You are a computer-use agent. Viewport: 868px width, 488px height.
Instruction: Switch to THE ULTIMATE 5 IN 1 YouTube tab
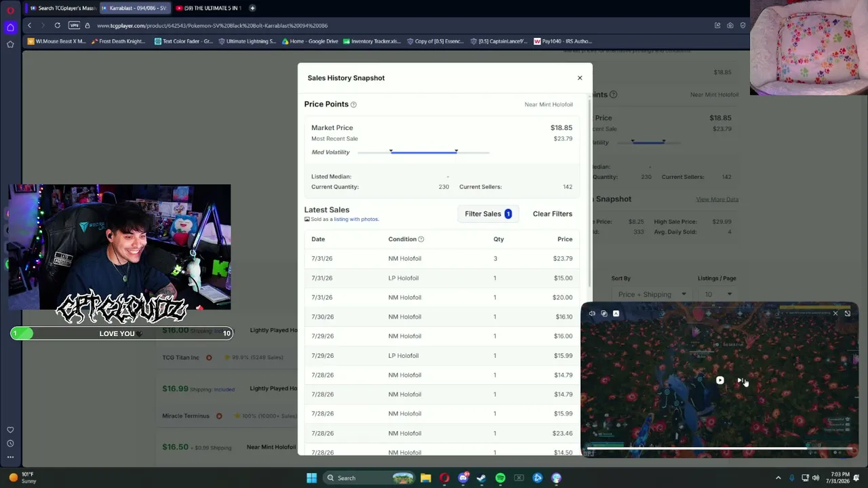208,8
